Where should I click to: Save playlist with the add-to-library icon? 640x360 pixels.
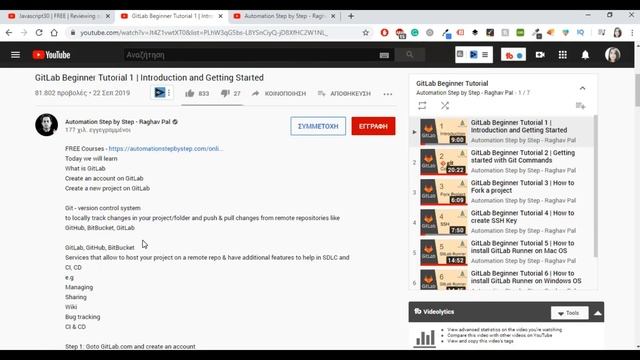point(580,106)
